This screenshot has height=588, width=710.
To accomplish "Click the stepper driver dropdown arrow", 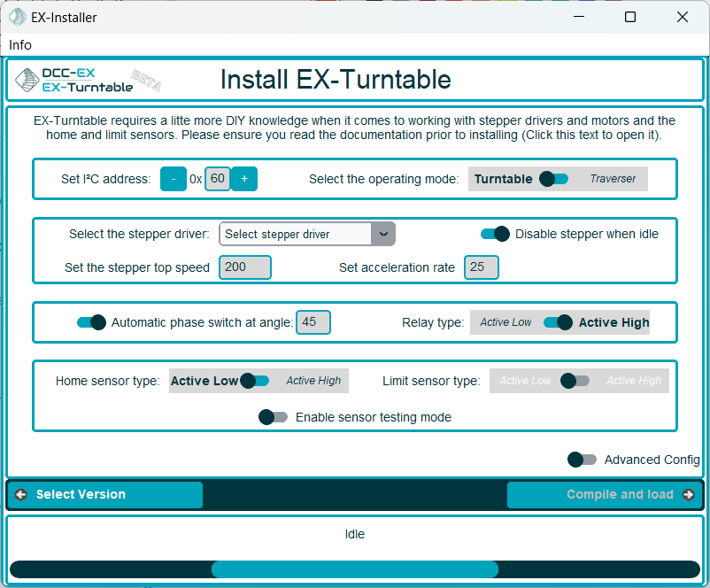I will coord(383,234).
